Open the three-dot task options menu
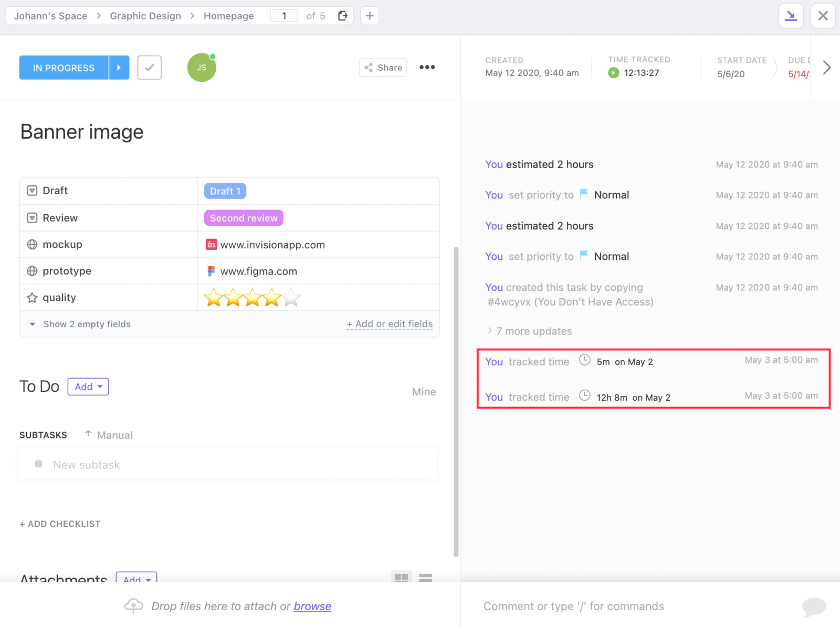This screenshot has height=627, width=840. pos(427,67)
